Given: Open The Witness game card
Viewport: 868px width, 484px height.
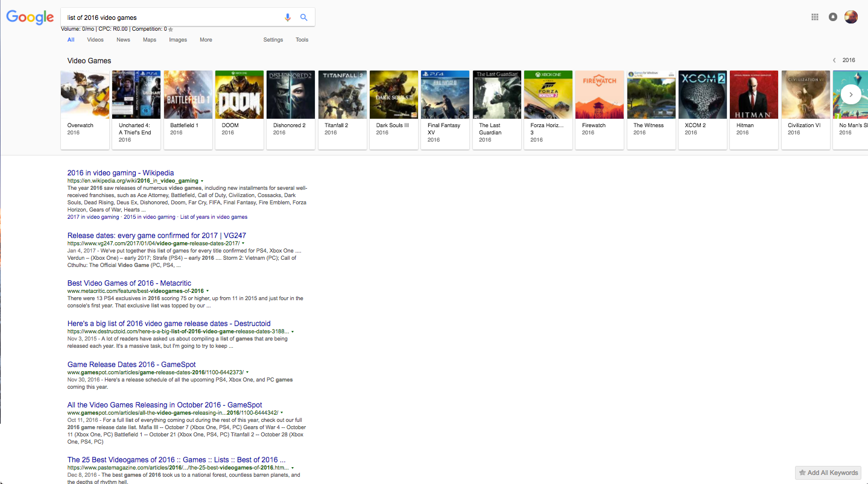Looking at the screenshot, I should pyautogui.click(x=651, y=110).
